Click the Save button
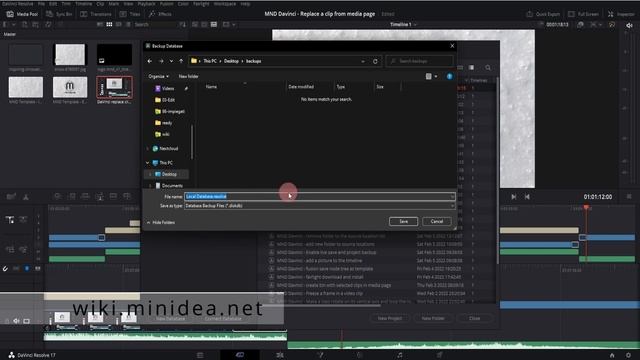Image resolution: width=640 pixels, height=360 pixels. click(403, 221)
